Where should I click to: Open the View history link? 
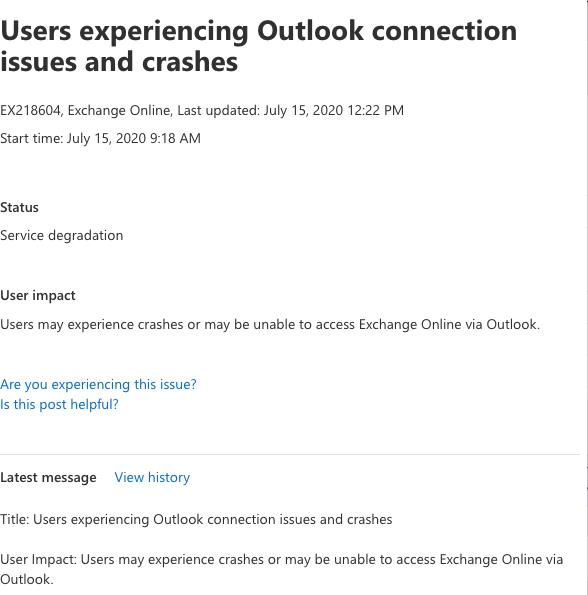tap(152, 477)
